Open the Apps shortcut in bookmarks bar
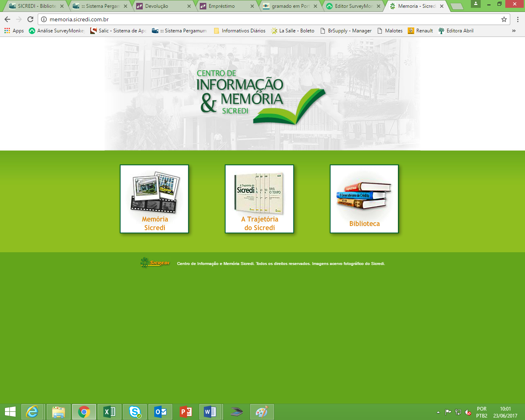Screen dimensions: 525x420 14,31
